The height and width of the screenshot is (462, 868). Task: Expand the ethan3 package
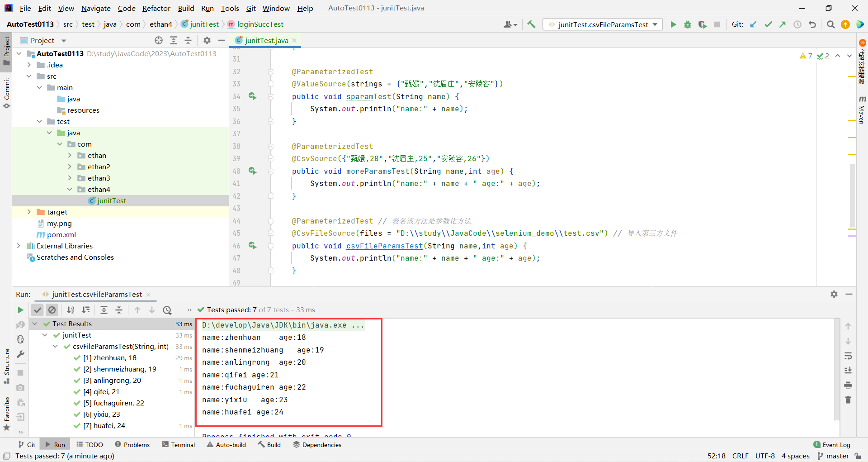[70, 178]
